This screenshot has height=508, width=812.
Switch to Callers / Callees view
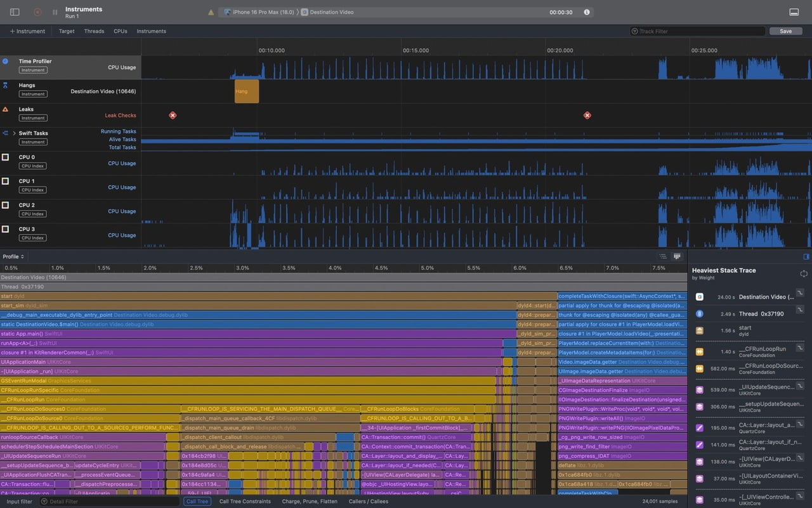(x=368, y=501)
